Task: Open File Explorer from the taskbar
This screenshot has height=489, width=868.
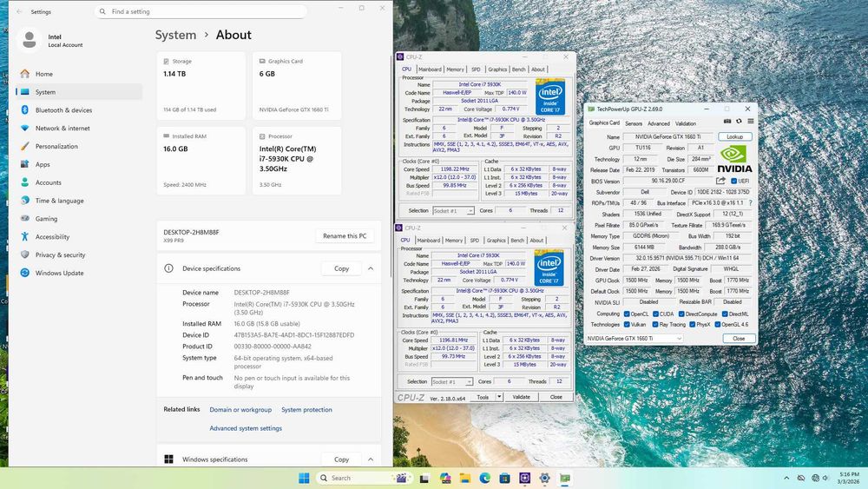Action: [x=465, y=478]
